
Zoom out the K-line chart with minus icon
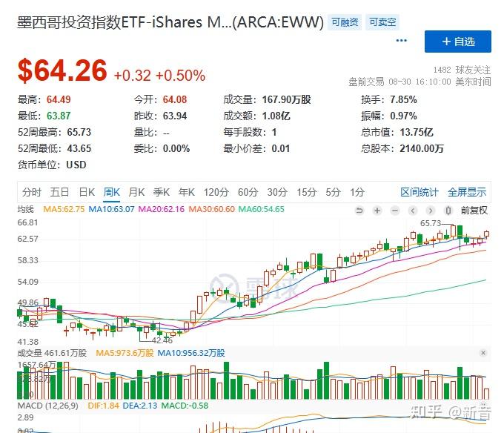[395, 211]
